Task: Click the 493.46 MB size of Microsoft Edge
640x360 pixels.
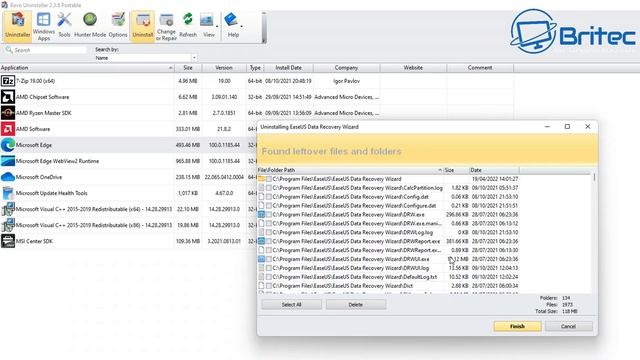Action: click(x=189, y=145)
